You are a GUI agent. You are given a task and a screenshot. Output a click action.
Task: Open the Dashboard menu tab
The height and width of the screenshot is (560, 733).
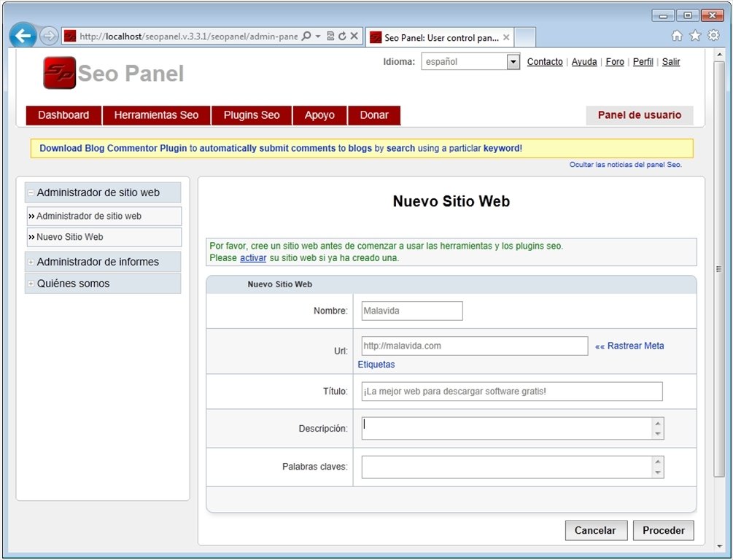[63, 115]
